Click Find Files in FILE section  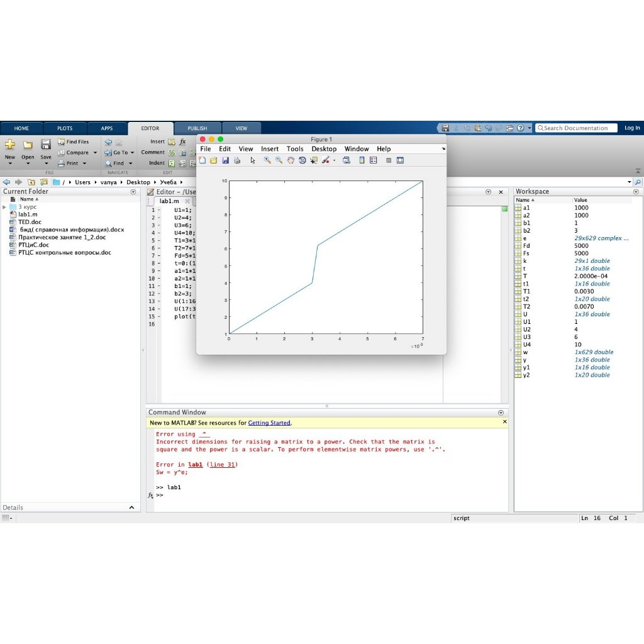(x=73, y=142)
